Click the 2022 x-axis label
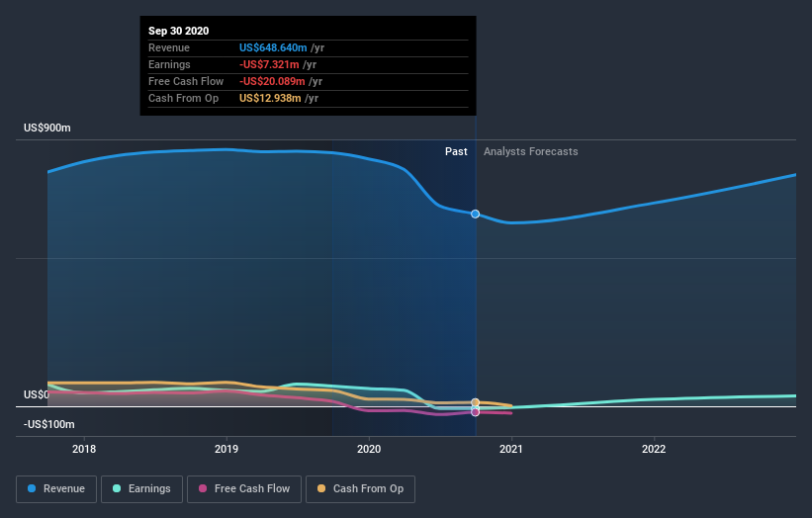Screen dimensions: 812x518 pos(654,449)
